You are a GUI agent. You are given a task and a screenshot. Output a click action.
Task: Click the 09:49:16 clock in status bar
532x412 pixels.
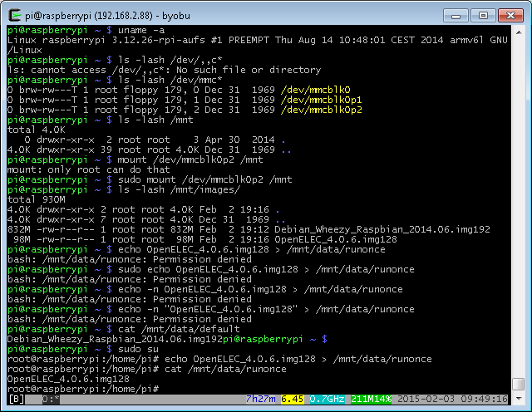484,399
